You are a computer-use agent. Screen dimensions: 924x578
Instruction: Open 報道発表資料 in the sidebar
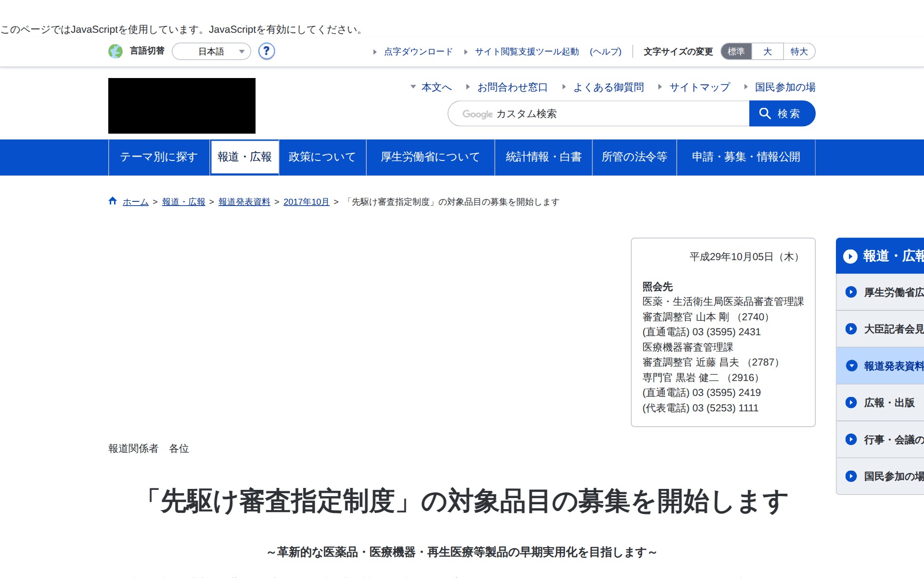pyautogui.click(x=893, y=366)
